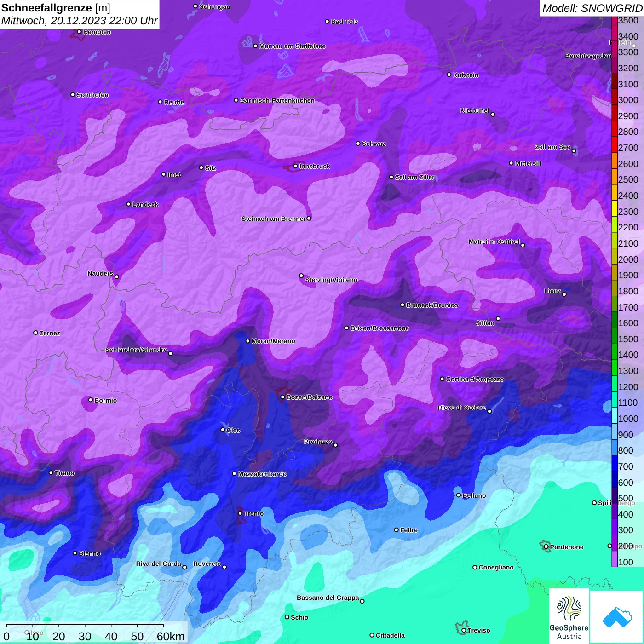Image resolution: width=644 pixels, height=644 pixels.
Task: Click the Steinach am Brenner label
Action: [274, 218]
